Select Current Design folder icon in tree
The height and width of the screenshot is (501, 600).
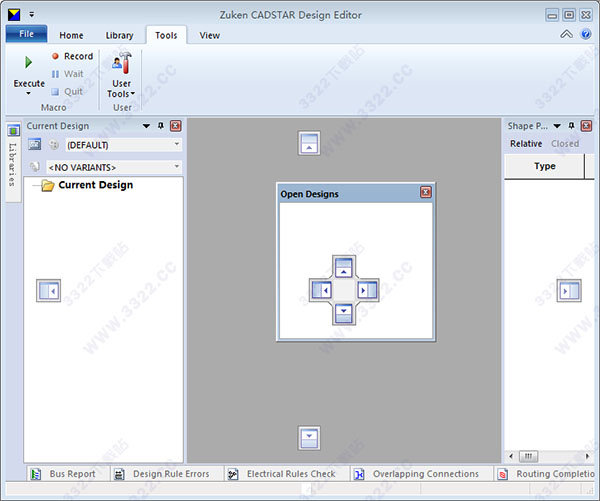click(x=48, y=185)
